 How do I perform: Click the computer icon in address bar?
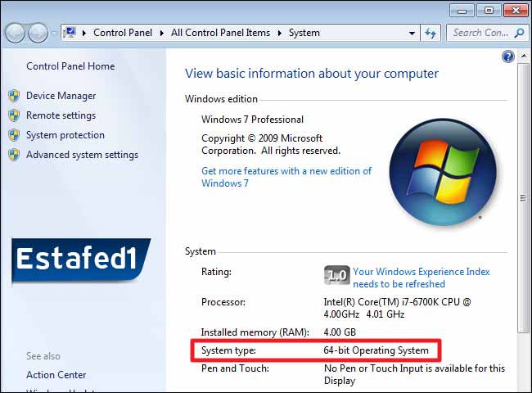point(70,33)
